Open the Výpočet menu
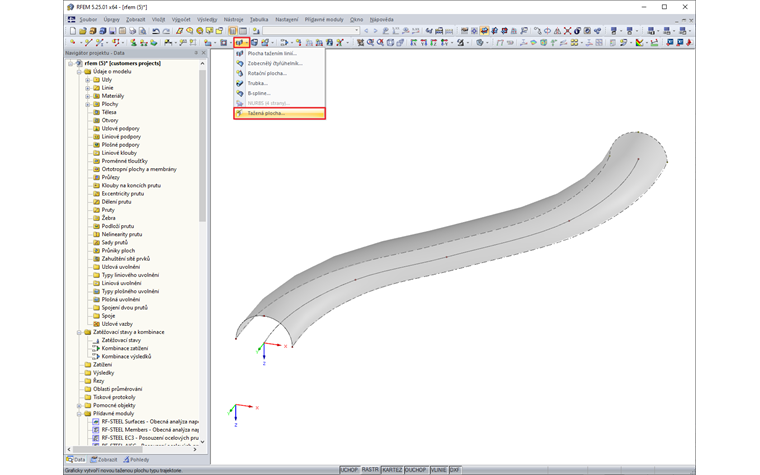Viewport: 760px width, 475px height. (x=180, y=19)
